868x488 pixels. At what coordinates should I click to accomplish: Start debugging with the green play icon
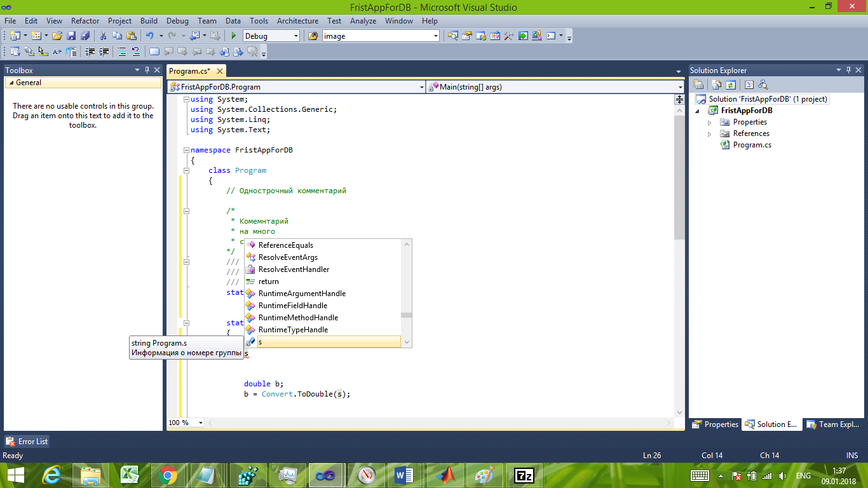[234, 36]
